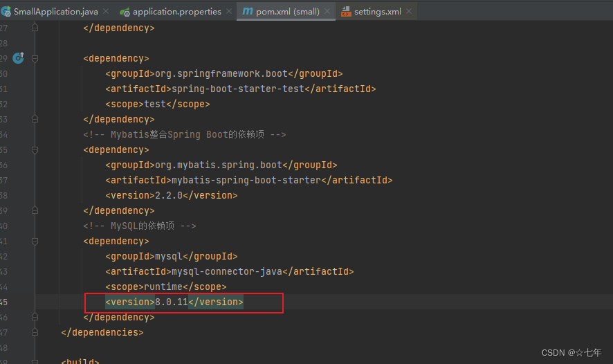The image size is (613, 364).
Task: Click the SmallApplication.java file icon
Action: [x=6, y=12]
